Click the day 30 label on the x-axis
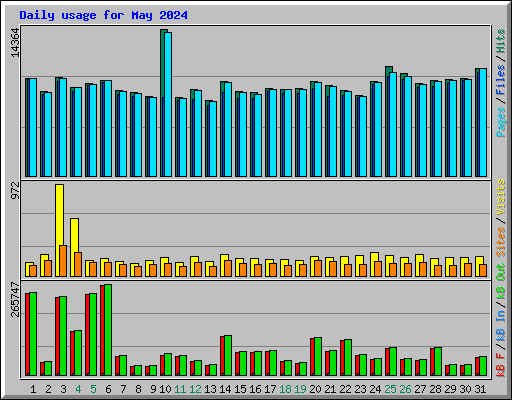512x400 pixels. [x=465, y=389]
